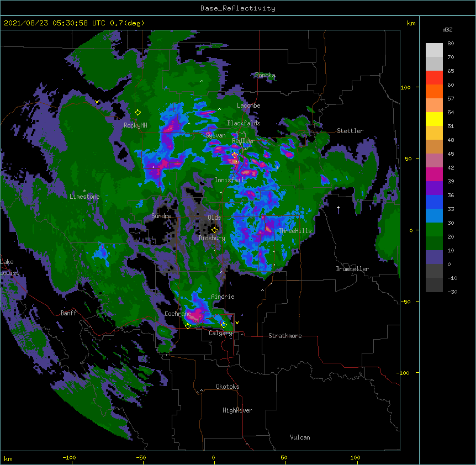
Task: Choose the purple 39–36 dBZ legend band
Action: coord(434,188)
